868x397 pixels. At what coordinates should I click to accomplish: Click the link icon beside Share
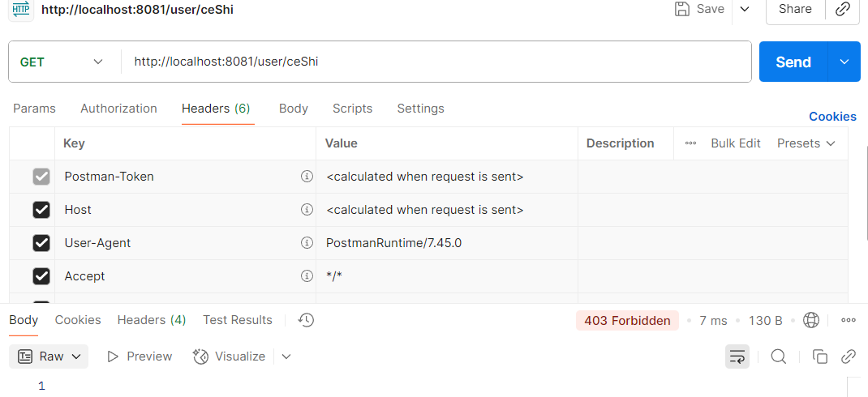[843, 9]
